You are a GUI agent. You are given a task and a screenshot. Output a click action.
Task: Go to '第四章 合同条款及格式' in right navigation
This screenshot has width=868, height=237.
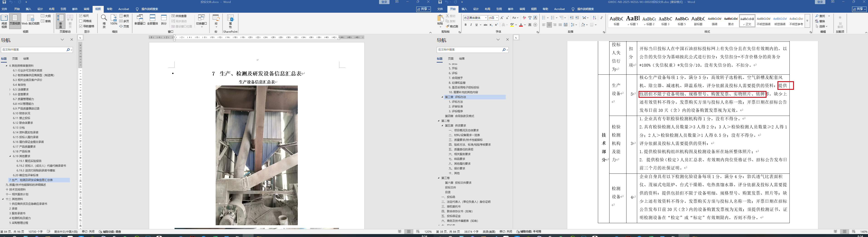pos(459,116)
